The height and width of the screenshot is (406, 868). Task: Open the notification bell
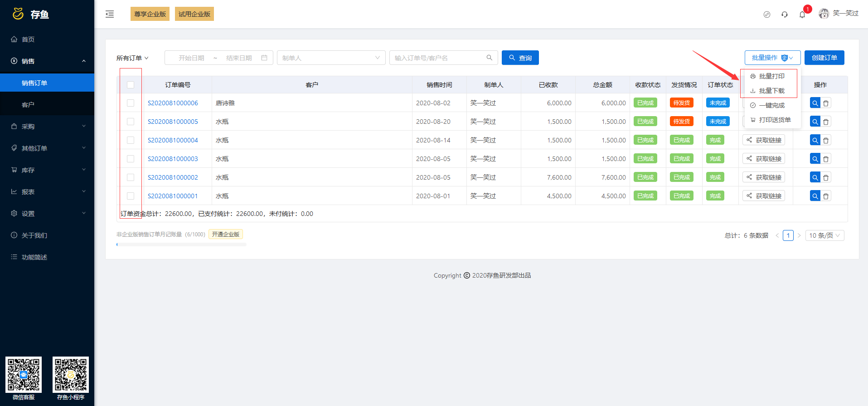pos(802,15)
